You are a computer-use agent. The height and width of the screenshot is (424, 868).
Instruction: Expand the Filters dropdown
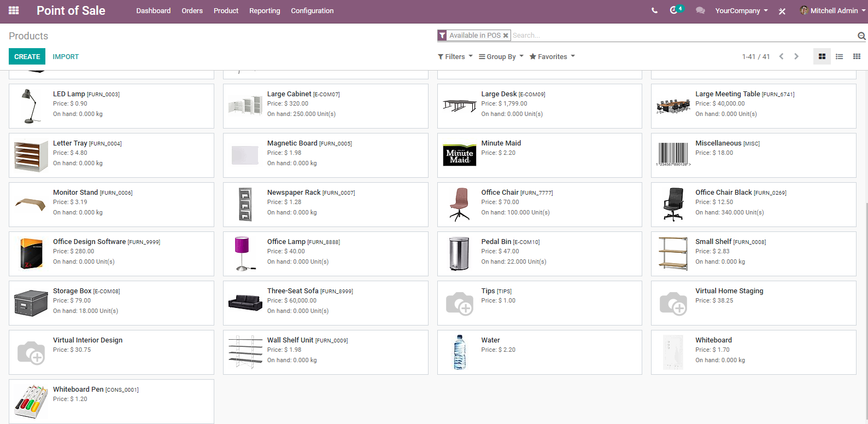click(x=455, y=56)
